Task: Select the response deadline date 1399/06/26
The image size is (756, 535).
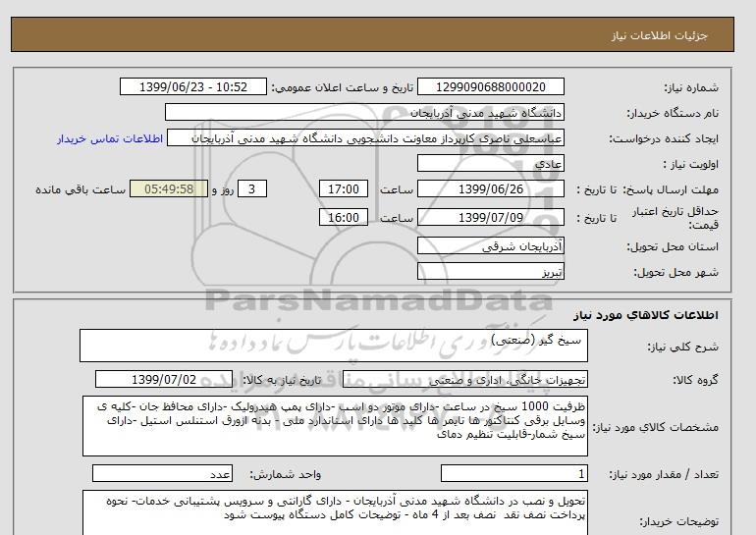Action: 491,188
